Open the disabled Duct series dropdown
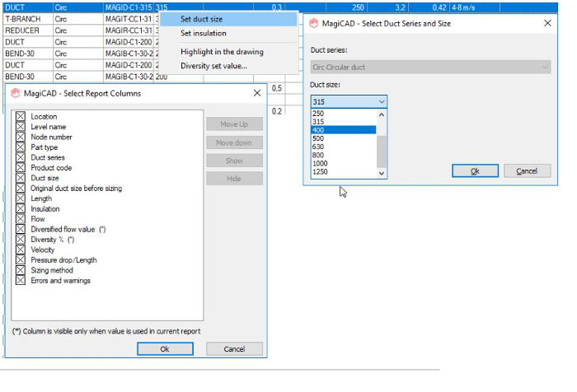This screenshot has width=577, height=392. click(430, 68)
